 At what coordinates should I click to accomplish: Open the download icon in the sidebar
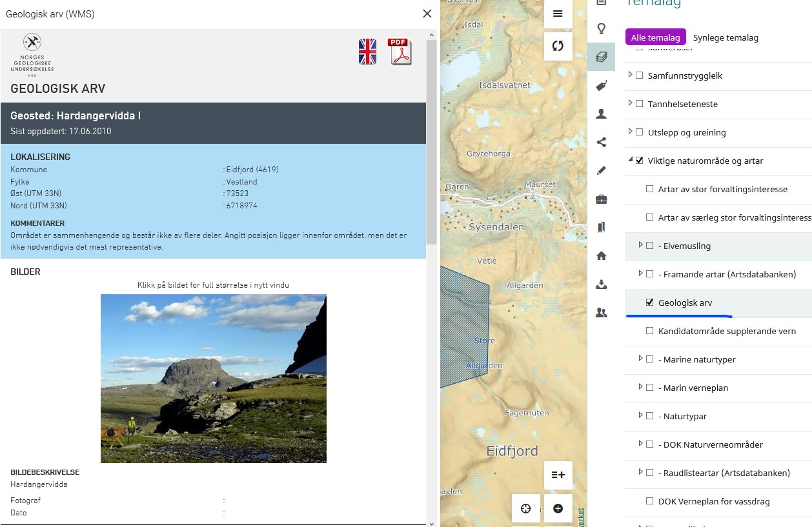pyautogui.click(x=601, y=284)
